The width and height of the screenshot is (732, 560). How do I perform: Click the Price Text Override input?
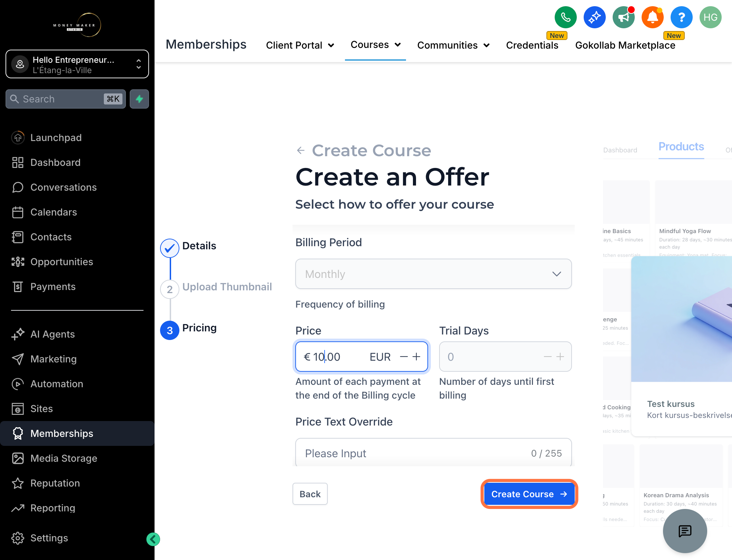point(433,453)
